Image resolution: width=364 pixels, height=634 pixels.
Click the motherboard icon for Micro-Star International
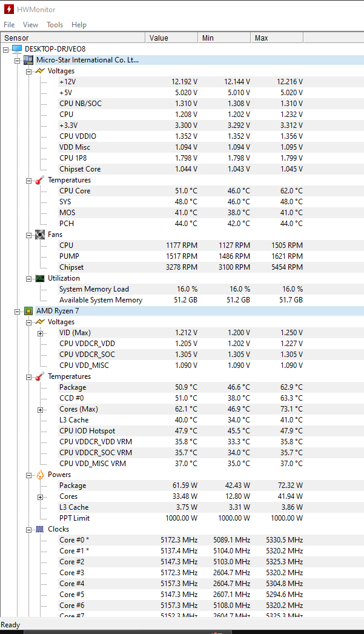(28, 60)
